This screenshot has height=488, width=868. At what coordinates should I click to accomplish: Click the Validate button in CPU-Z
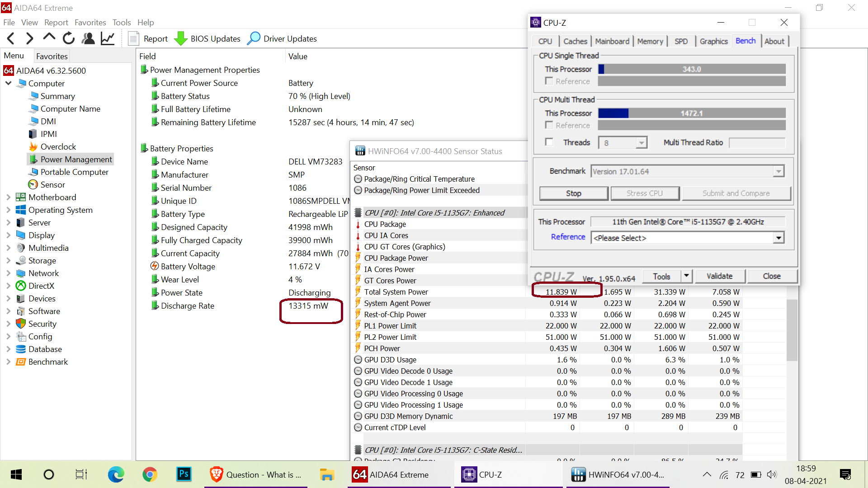720,276
